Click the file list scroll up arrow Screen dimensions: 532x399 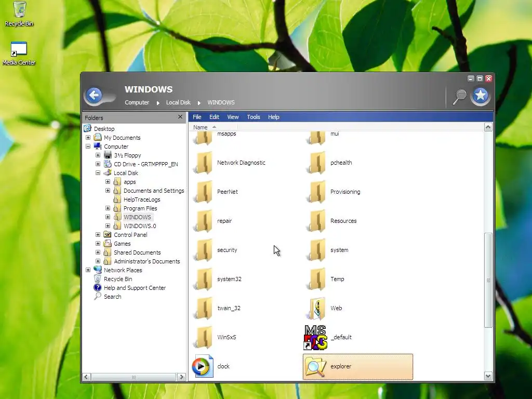tap(488, 127)
